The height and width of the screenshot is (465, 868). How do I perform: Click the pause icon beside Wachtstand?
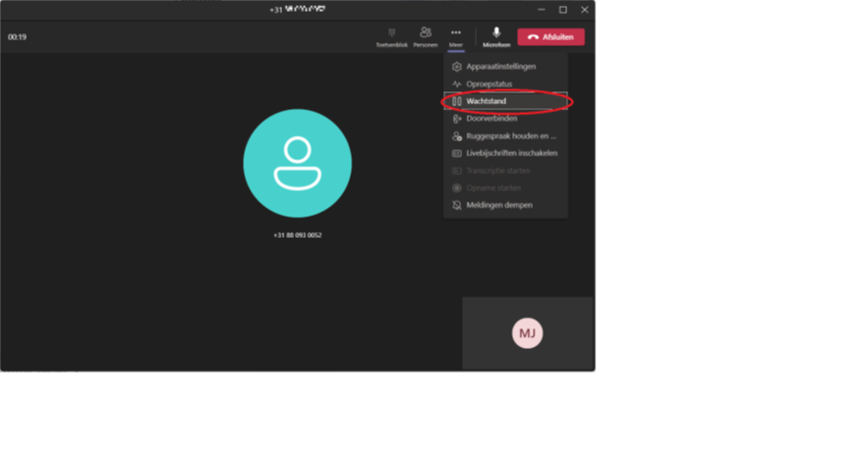(456, 101)
